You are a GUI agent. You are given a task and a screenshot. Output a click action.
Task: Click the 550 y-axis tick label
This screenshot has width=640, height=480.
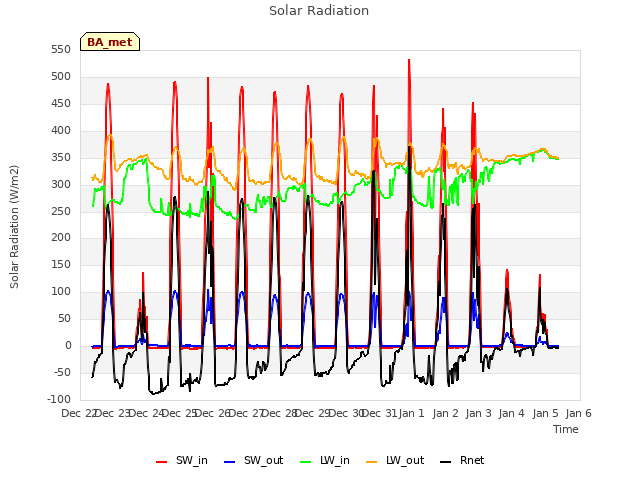(61, 50)
